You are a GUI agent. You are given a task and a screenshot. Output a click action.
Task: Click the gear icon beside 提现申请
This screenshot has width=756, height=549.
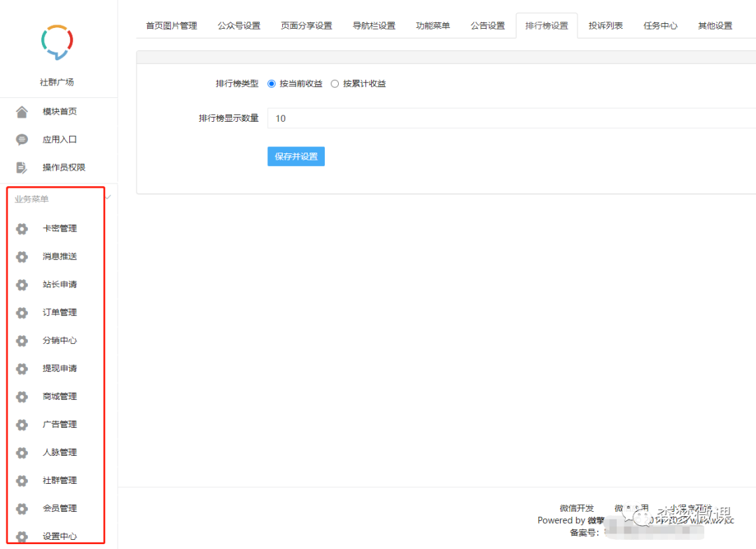pos(21,368)
